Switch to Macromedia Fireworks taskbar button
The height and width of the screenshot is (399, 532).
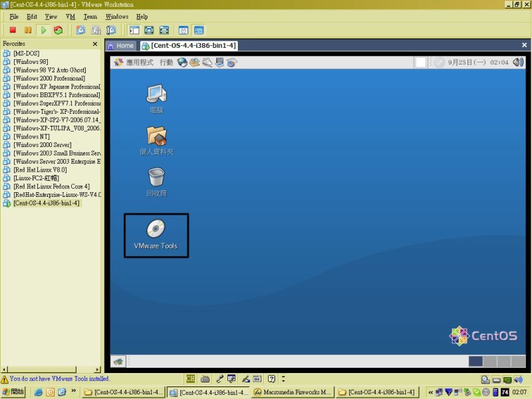[x=292, y=392]
